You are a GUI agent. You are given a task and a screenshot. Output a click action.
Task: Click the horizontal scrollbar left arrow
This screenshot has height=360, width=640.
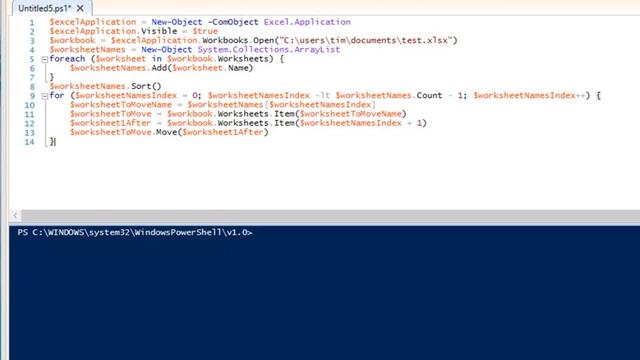pos(15,216)
